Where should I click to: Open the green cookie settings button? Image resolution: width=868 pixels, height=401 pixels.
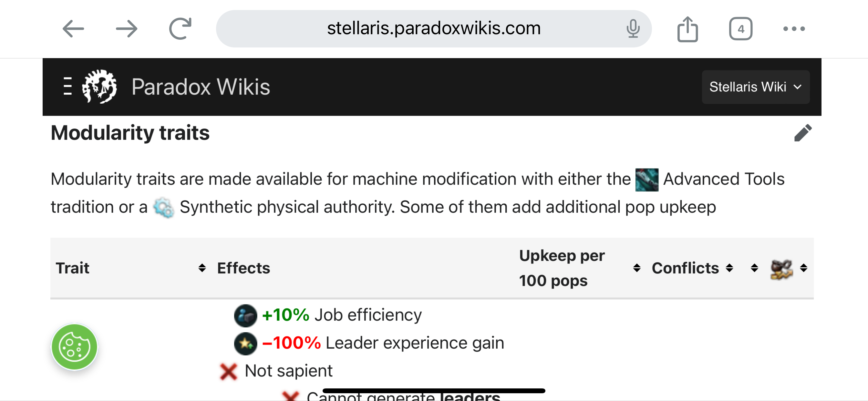click(74, 347)
